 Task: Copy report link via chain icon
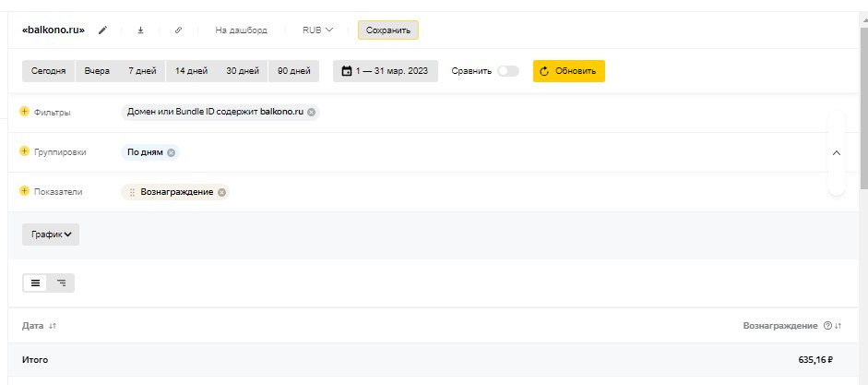point(178,30)
